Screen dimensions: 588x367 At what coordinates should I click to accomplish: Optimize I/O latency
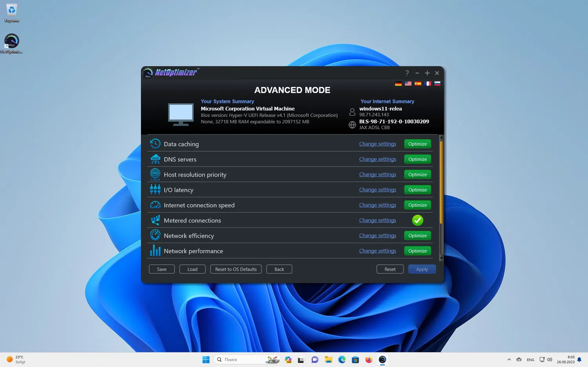pos(417,190)
